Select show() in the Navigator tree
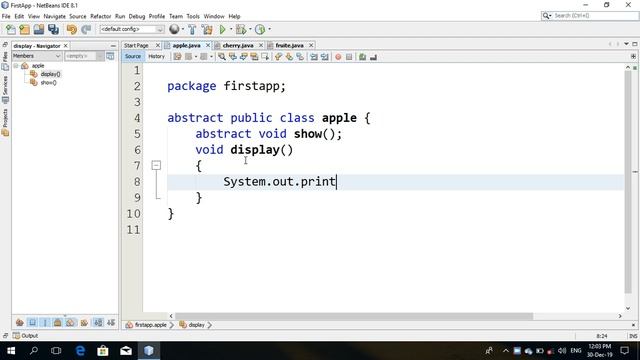Viewport: 640px width, 360px height. 48,83
